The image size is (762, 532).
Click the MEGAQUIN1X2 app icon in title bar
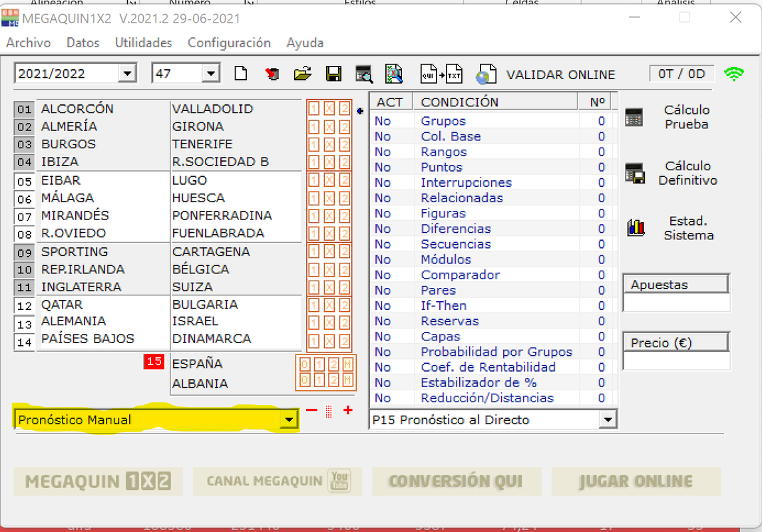tap(10, 18)
